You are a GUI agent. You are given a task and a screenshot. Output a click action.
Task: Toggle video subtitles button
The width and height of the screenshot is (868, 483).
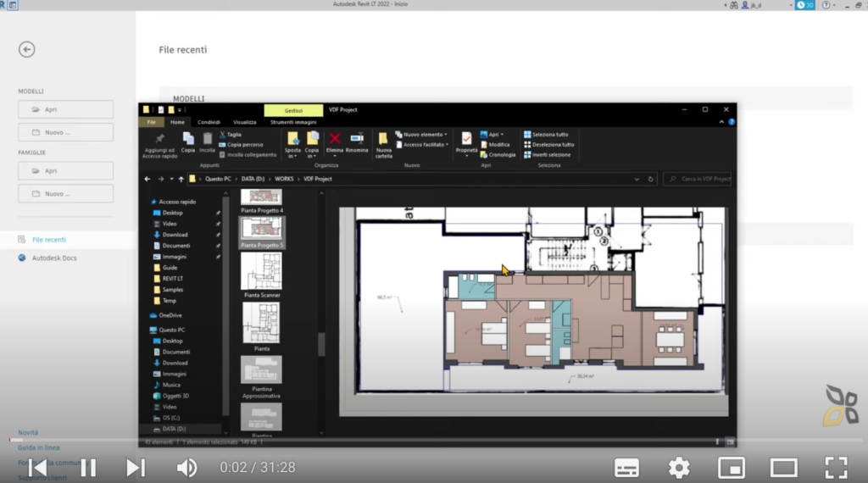[626, 468]
